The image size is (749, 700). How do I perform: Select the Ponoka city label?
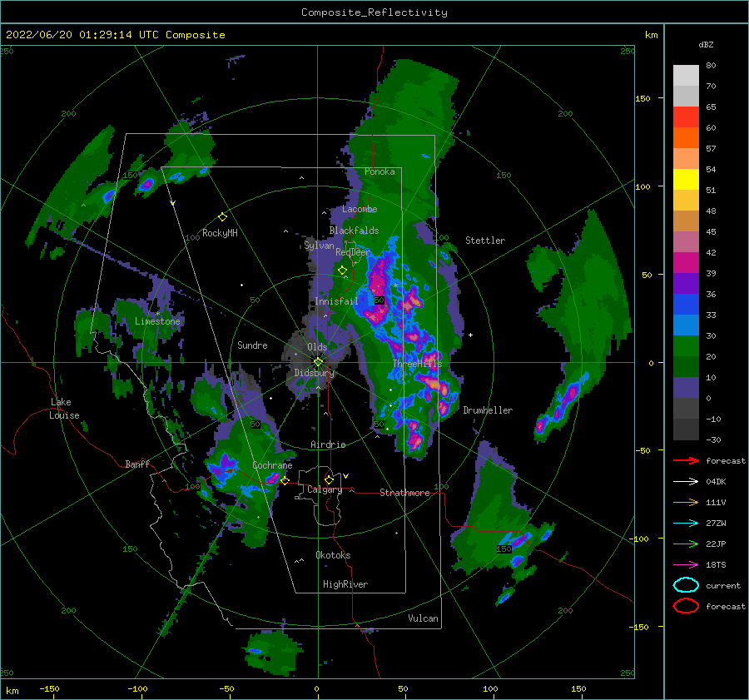tap(379, 171)
